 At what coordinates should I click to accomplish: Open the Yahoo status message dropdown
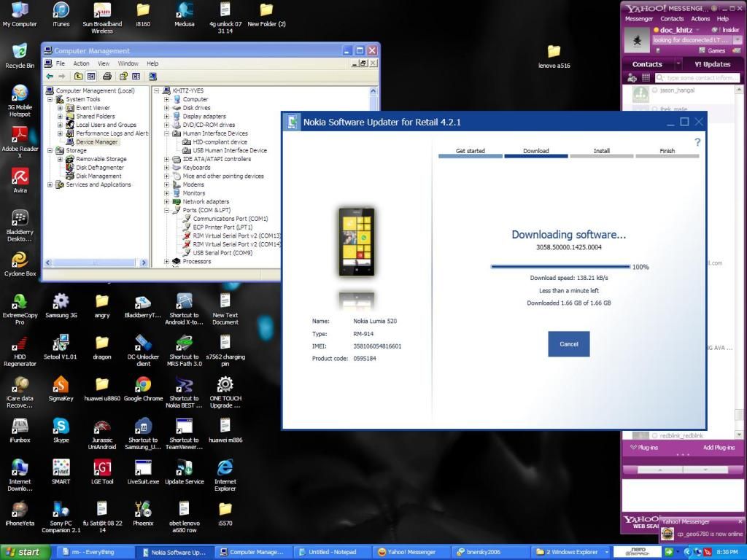coord(736,40)
